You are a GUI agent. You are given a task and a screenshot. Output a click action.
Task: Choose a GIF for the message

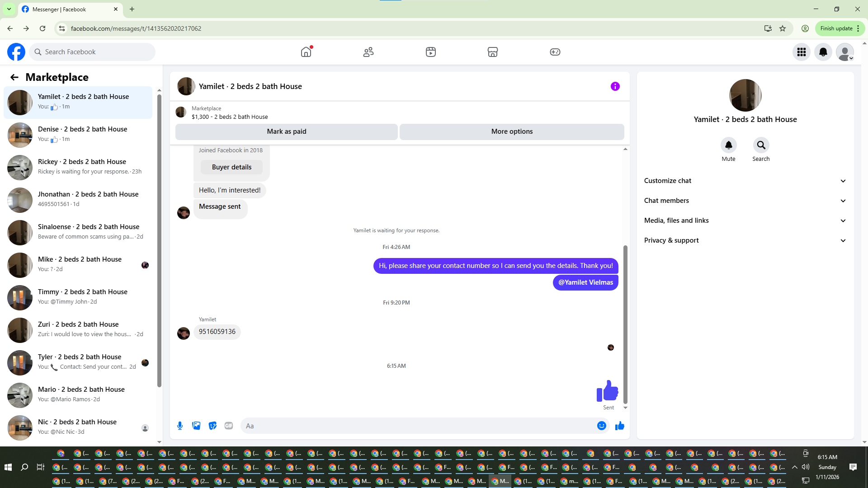[229, 426]
